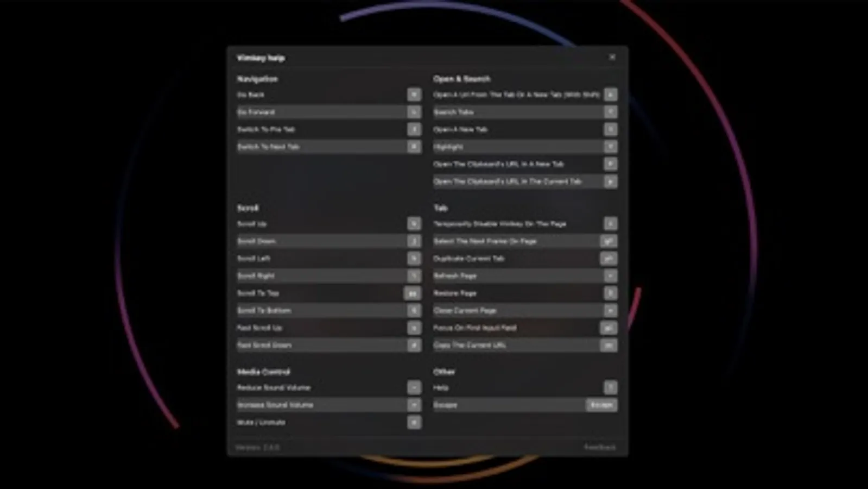The height and width of the screenshot is (489, 868).
Task: Click the key badge for Go Back
Action: pos(414,95)
